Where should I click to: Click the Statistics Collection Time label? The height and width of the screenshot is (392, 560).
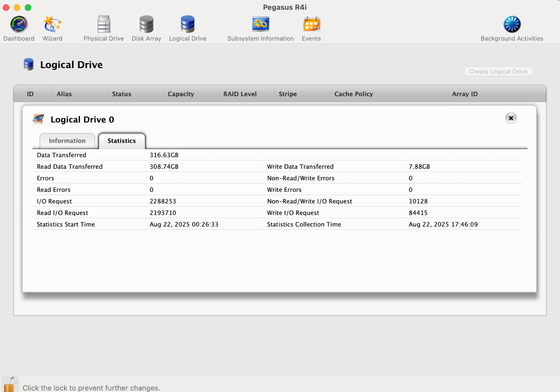(304, 224)
